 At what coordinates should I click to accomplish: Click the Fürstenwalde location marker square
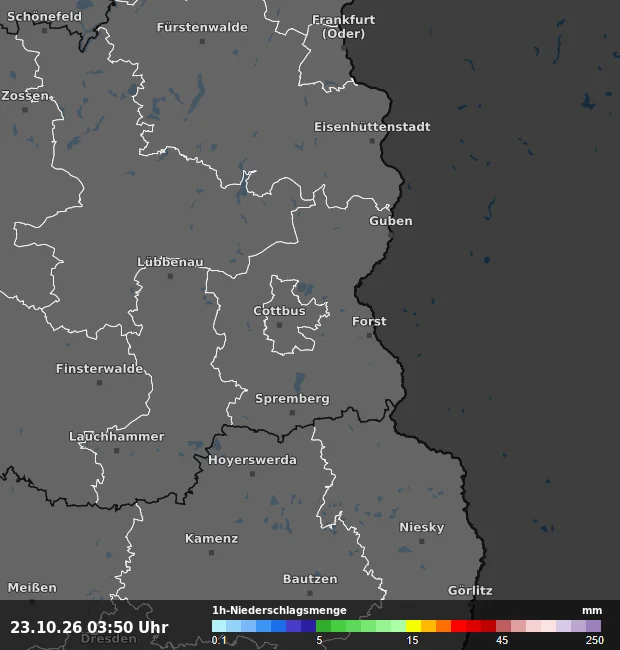click(202, 41)
